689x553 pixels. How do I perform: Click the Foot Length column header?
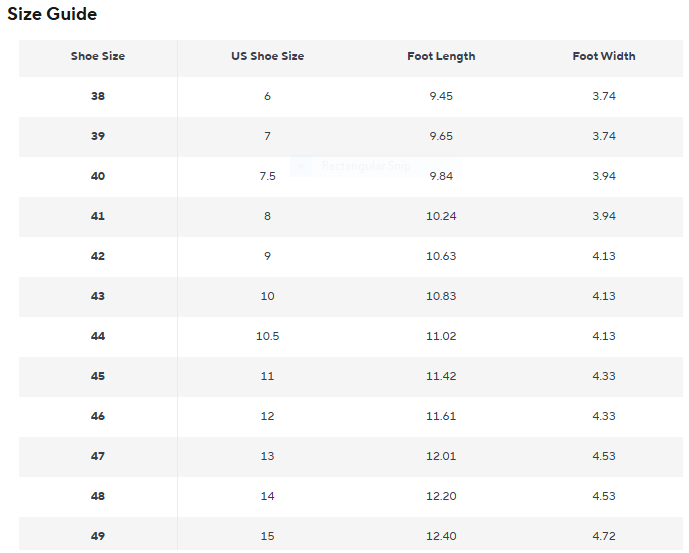tap(441, 56)
